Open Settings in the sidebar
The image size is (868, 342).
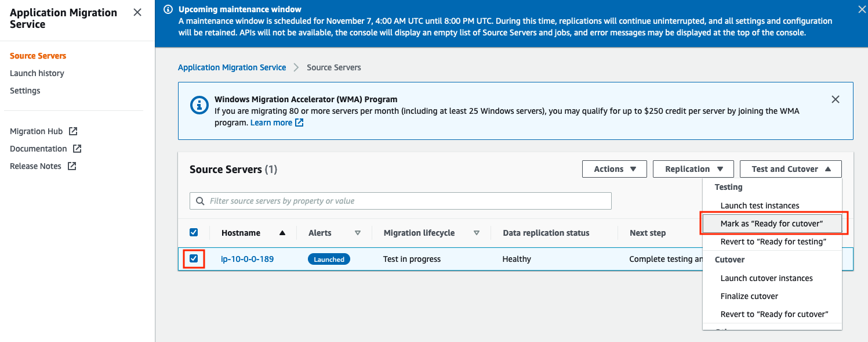tap(25, 91)
